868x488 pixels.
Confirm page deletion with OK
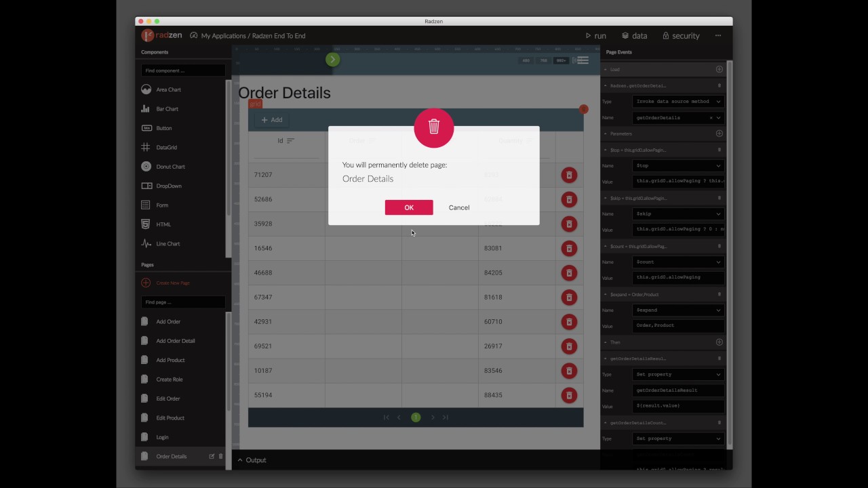coord(409,207)
